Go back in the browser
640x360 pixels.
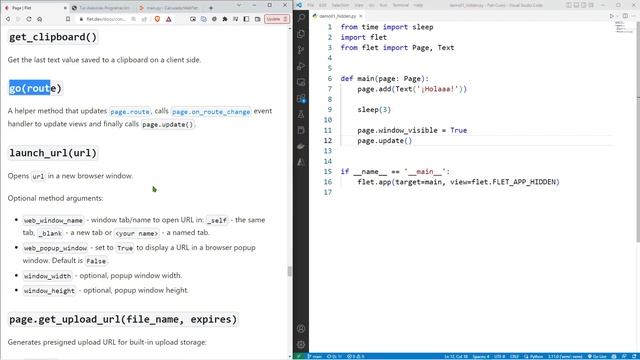(x=8, y=19)
